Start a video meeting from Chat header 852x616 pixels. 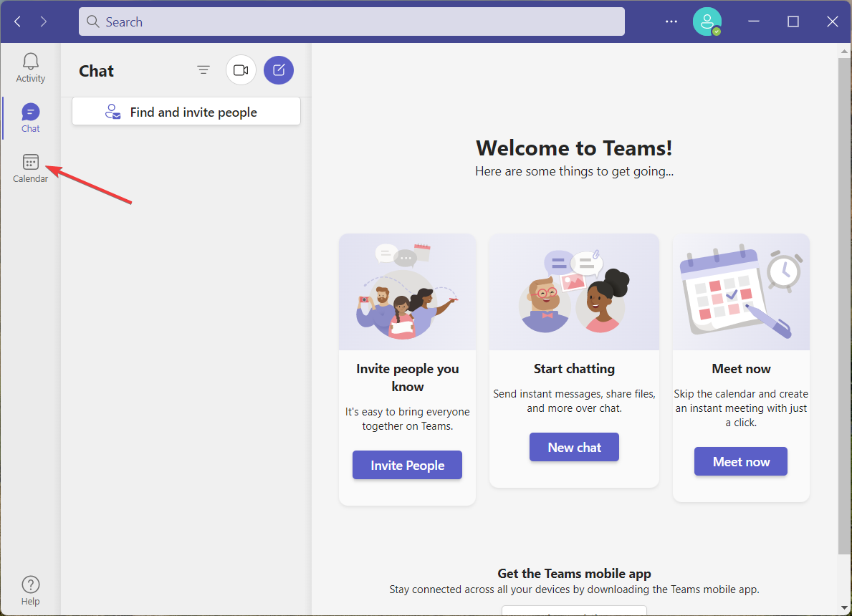[x=241, y=70]
